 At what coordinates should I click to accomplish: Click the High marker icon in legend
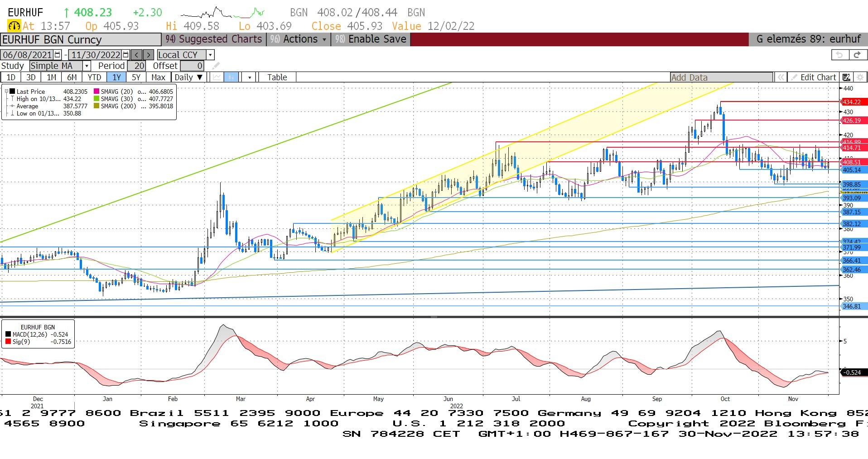(x=13, y=99)
